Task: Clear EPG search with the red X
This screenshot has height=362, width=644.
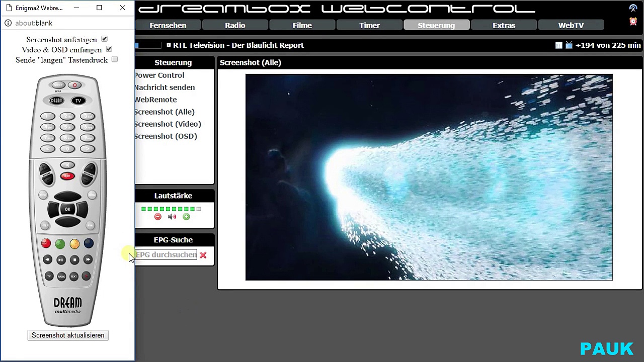Action: [203, 255]
